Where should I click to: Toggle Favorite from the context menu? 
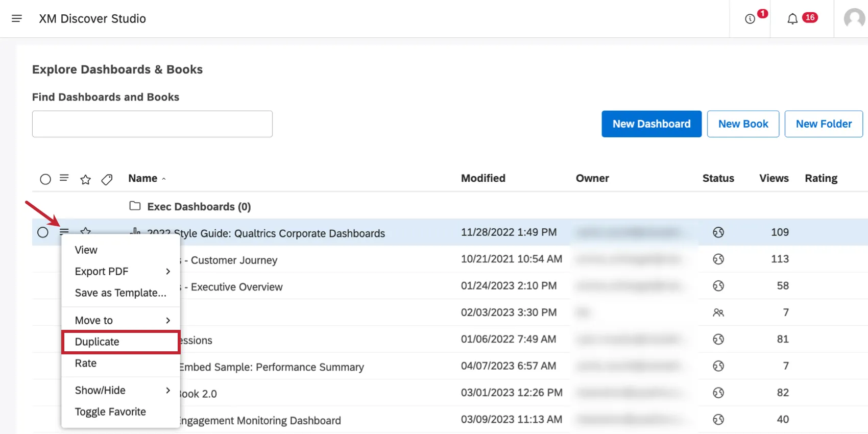pos(110,412)
